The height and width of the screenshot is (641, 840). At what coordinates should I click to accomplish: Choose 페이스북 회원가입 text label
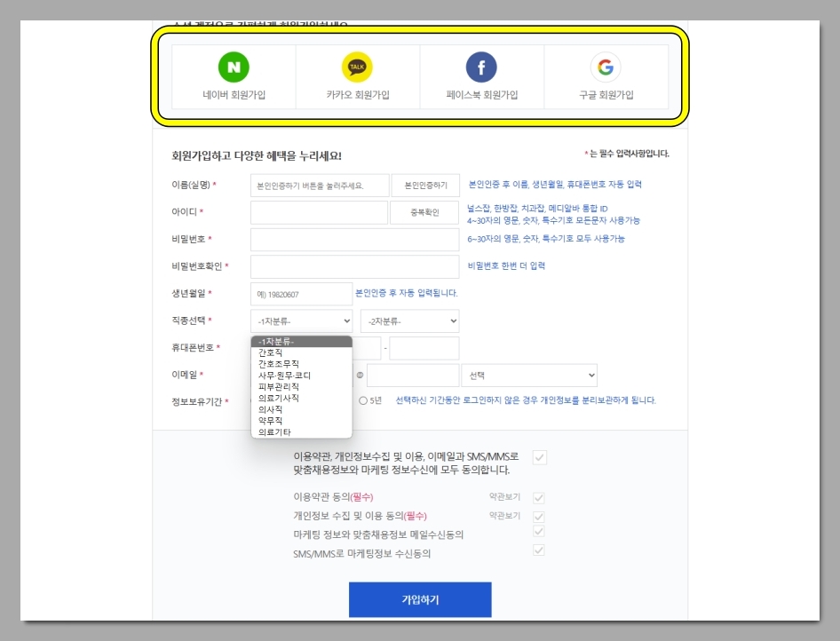[x=481, y=95]
